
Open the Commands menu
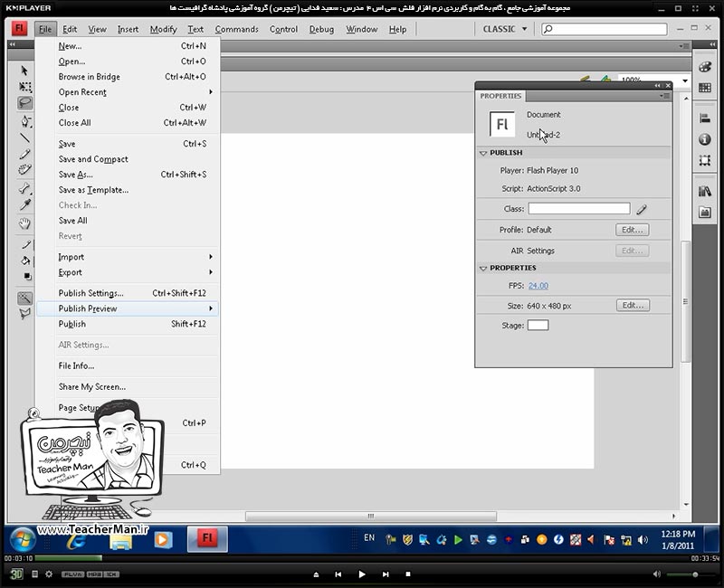pos(237,29)
